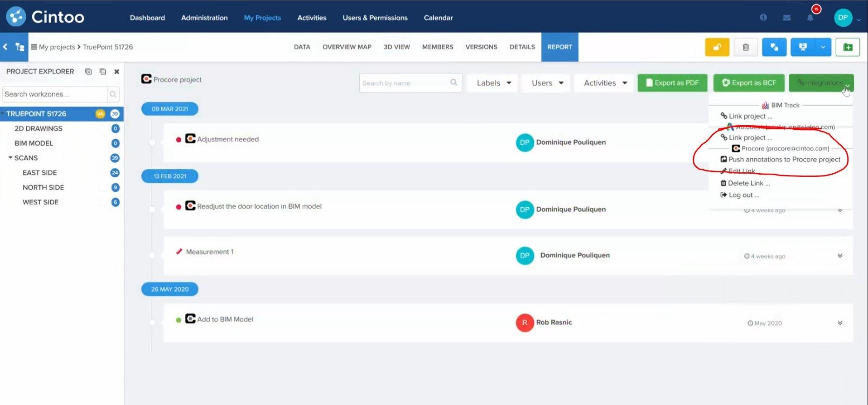
Task: Click the trash delete button
Action: pyautogui.click(x=746, y=47)
